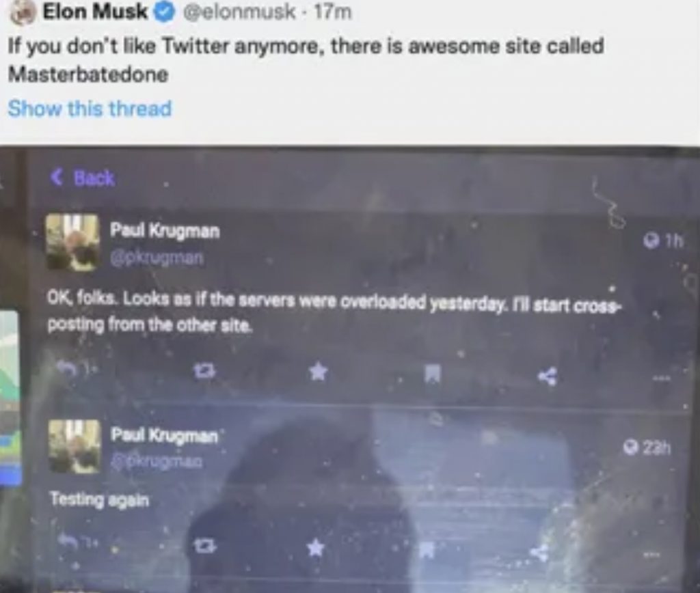Viewport: 700px width, 593px height.
Task: Share the servers overloaded post
Action: coord(548,376)
